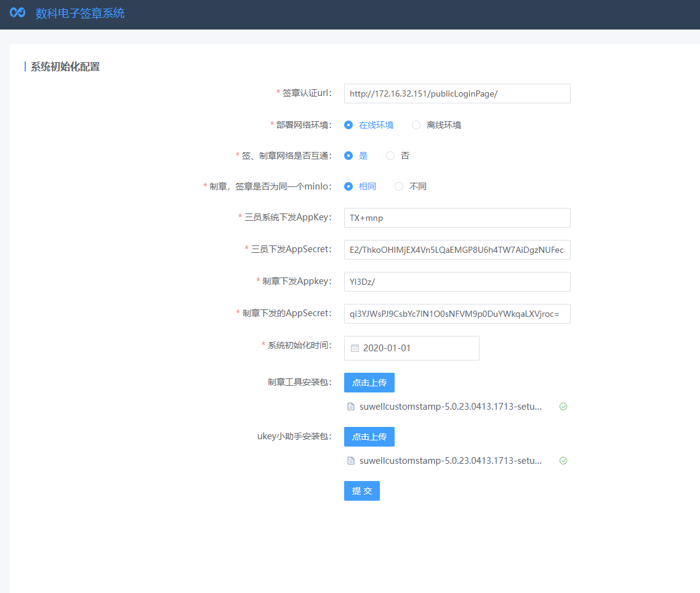
Task: Click the calendar icon in date field
Action: (x=355, y=348)
